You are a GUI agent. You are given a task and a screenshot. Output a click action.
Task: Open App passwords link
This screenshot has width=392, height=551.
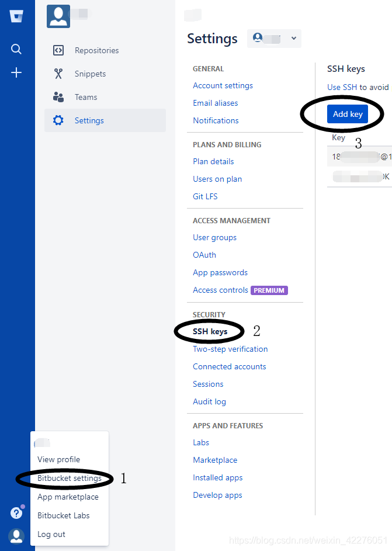point(220,273)
